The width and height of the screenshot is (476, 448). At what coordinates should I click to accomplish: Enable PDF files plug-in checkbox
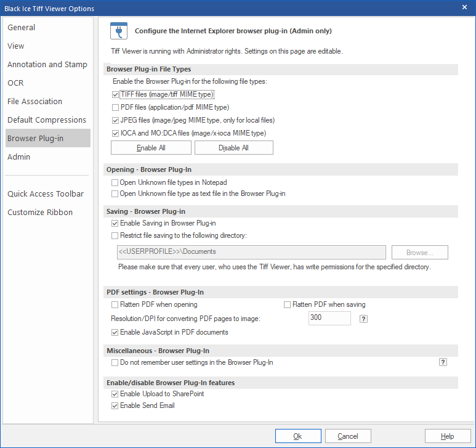point(115,107)
